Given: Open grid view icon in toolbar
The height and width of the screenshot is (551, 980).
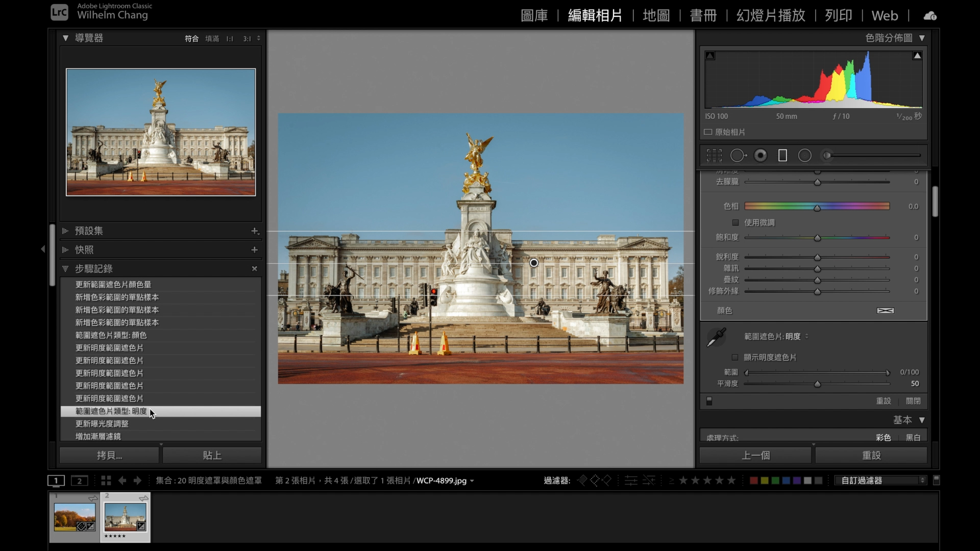Looking at the screenshot, I should (106, 481).
